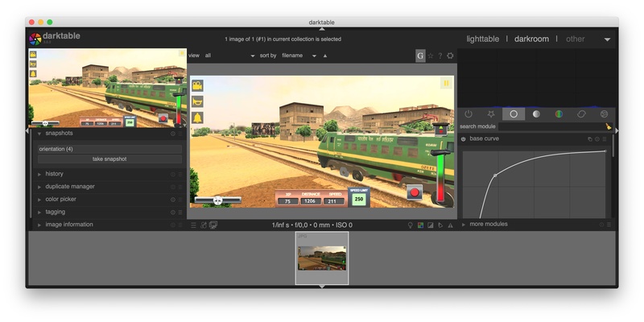The image size is (644, 322).
Task: Toggle clipping indication icon
Action: point(431,225)
